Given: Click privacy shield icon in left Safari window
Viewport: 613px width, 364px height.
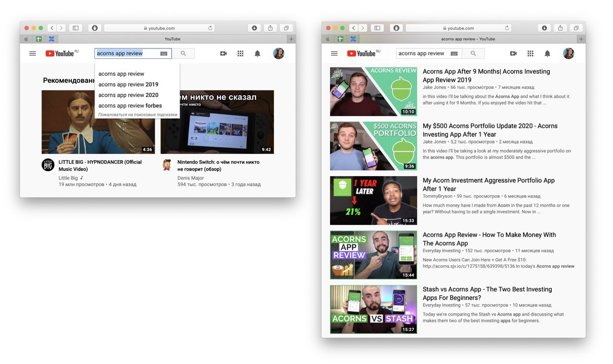Looking at the screenshot, I should [x=95, y=28].
